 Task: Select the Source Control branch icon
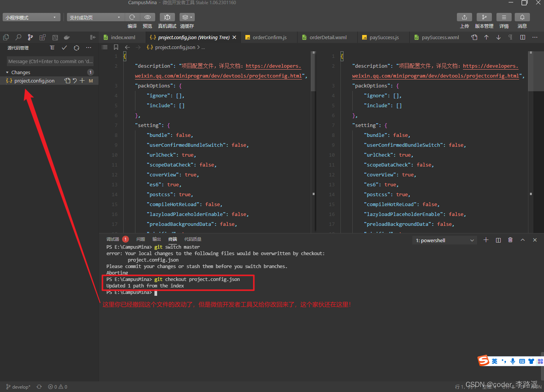point(30,37)
